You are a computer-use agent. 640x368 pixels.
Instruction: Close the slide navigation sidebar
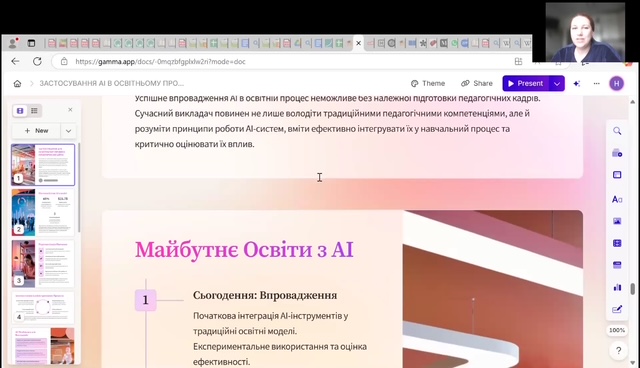click(70, 110)
